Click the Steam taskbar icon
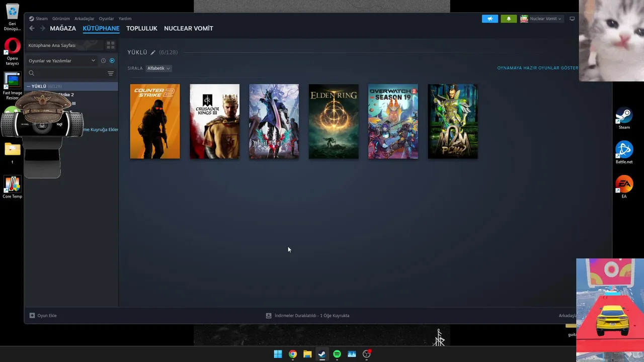 tap(322, 354)
